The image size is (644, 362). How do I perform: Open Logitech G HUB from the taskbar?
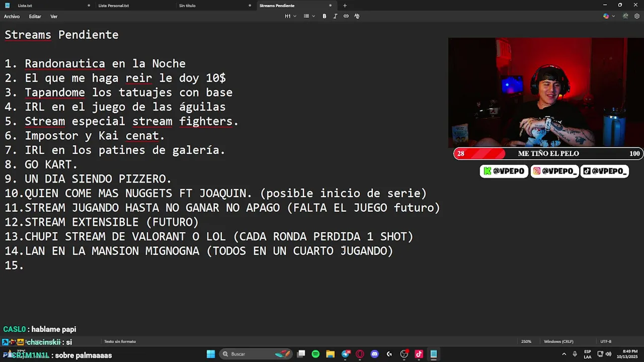tap(389, 354)
